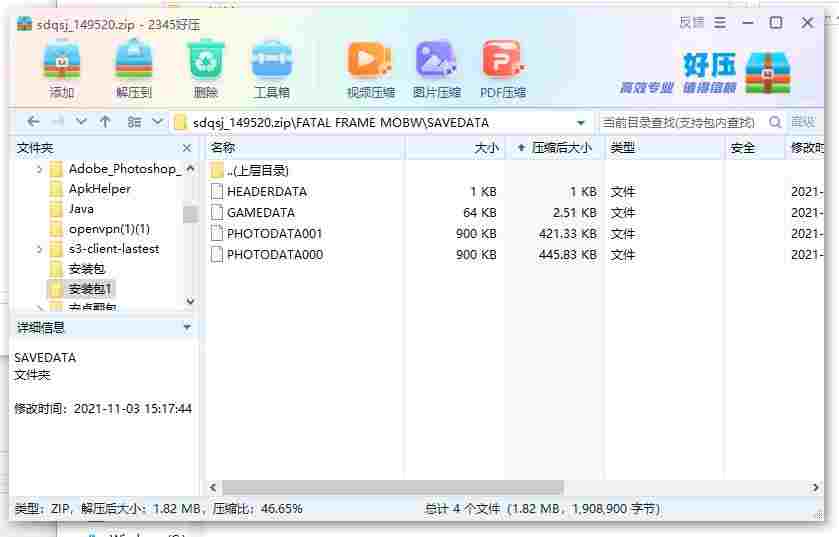Screen dimensions: 839x537
Task: Expand the address bar path dropdown
Action: click(x=581, y=123)
